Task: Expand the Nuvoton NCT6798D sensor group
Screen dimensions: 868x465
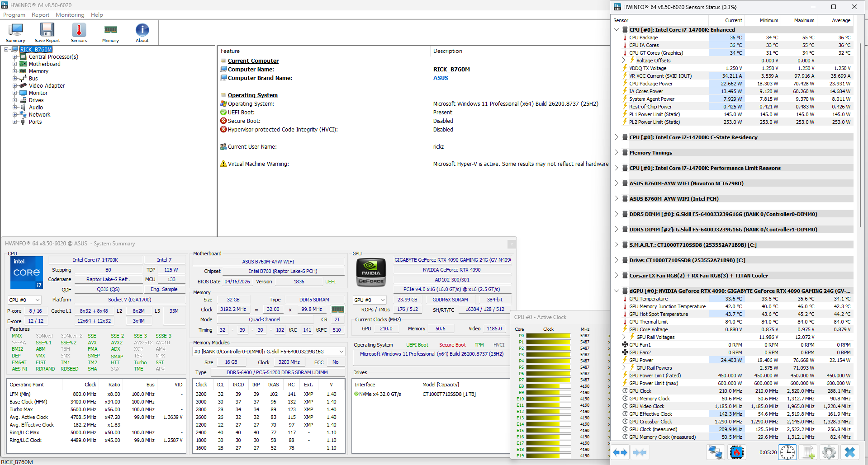Action: pyautogui.click(x=617, y=183)
